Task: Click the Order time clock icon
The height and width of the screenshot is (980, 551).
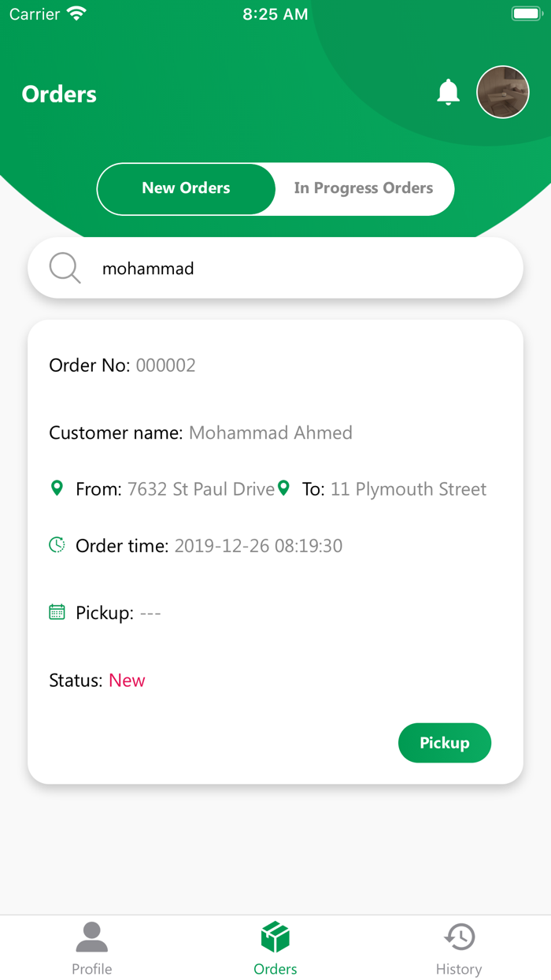Action: (57, 544)
